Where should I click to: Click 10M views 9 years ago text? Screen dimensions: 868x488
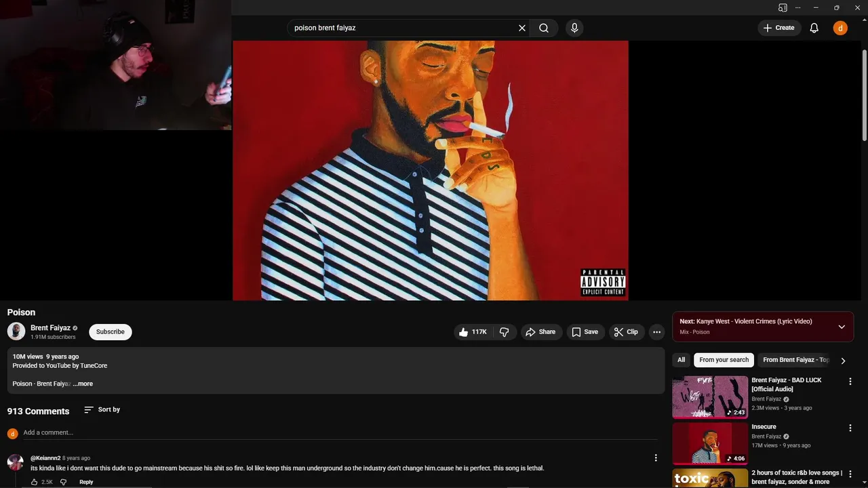(45, 357)
